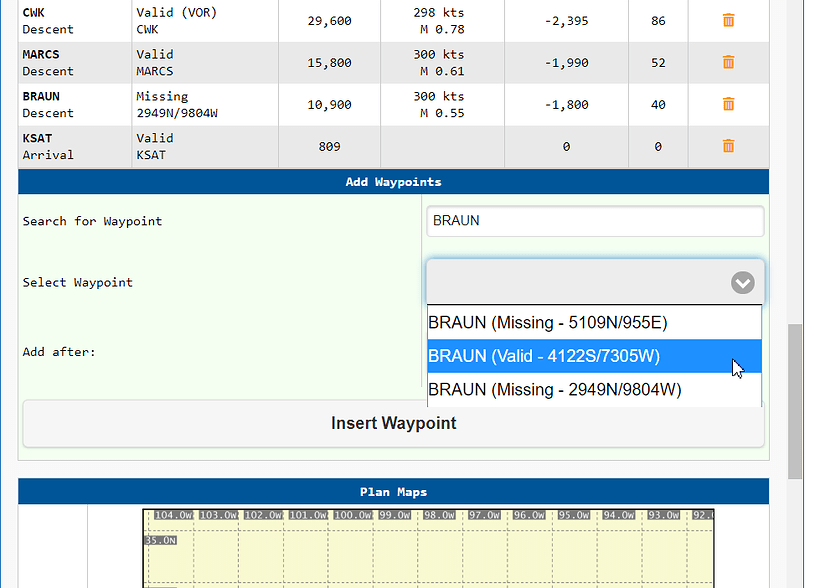820x588 pixels.
Task: Select the BRAUN Descent waypoint cell
Action: tap(75, 105)
